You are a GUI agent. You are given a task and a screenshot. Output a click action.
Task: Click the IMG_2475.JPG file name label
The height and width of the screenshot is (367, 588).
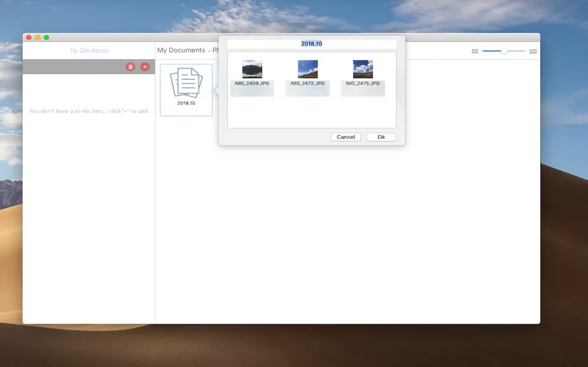point(363,83)
